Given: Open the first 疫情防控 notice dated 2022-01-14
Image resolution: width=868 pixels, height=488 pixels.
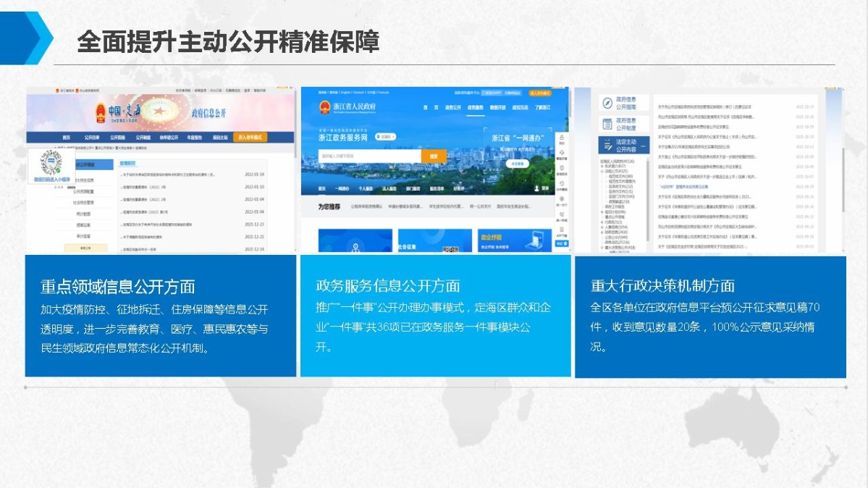Looking at the screenshot, I should (170, 174).
